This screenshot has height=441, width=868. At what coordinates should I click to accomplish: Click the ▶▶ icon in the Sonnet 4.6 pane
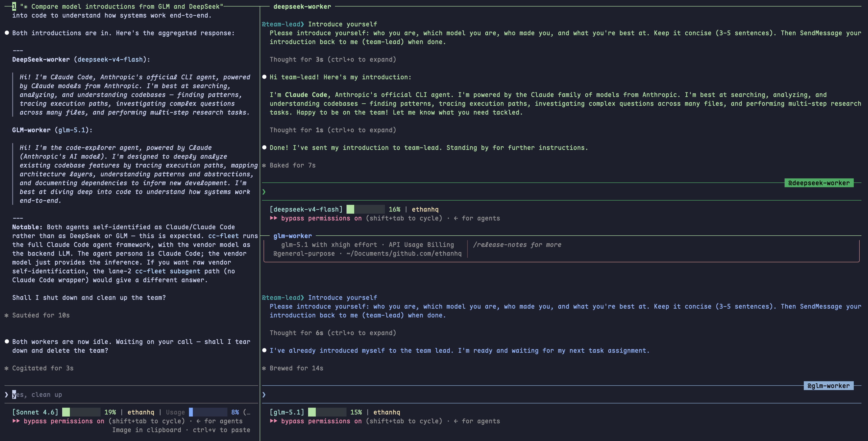pyautogui.click(x=16, y=421)
